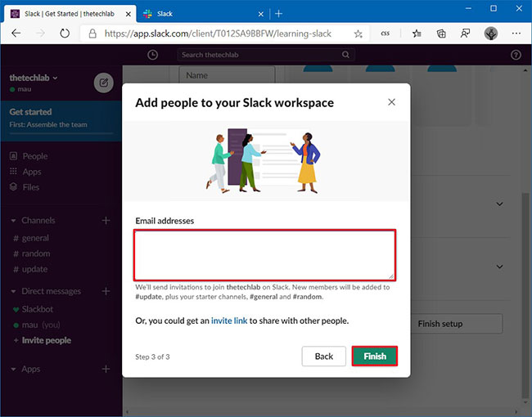
Task: Add page to favorites star icon
Action: pyautogui.click(x=358, y=34)
